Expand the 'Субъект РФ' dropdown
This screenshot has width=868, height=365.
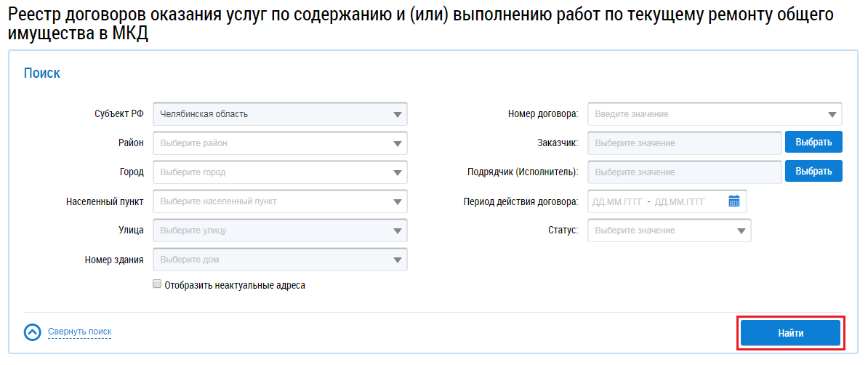397,114
